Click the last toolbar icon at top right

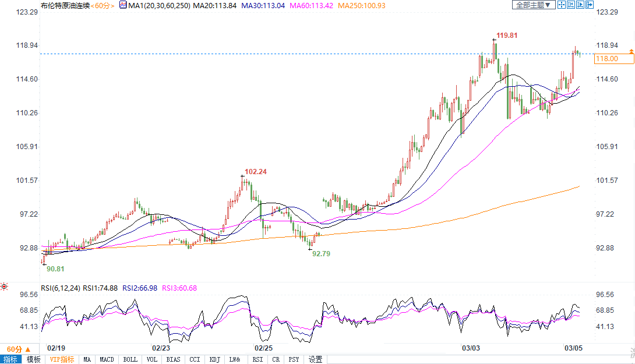click(x=590, y=5)
